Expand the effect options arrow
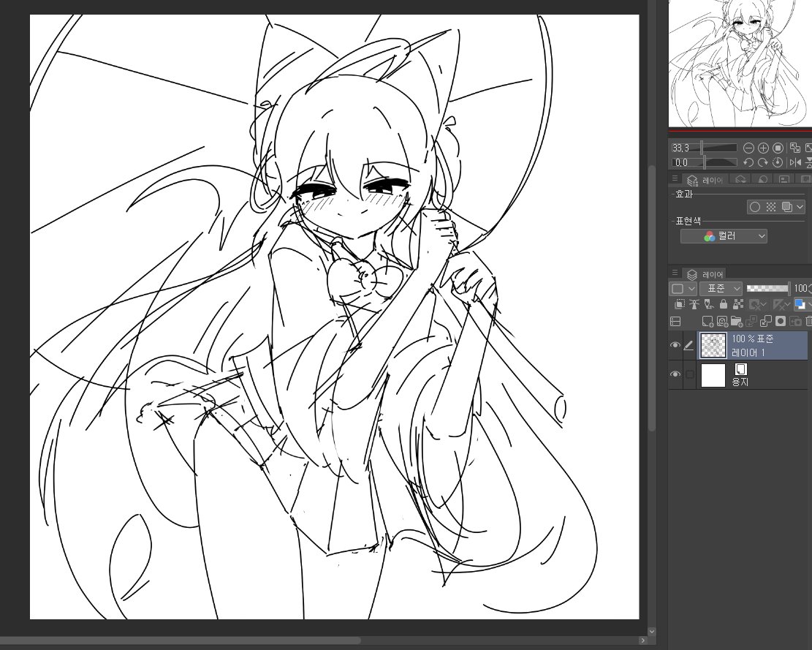 [800, 207]
